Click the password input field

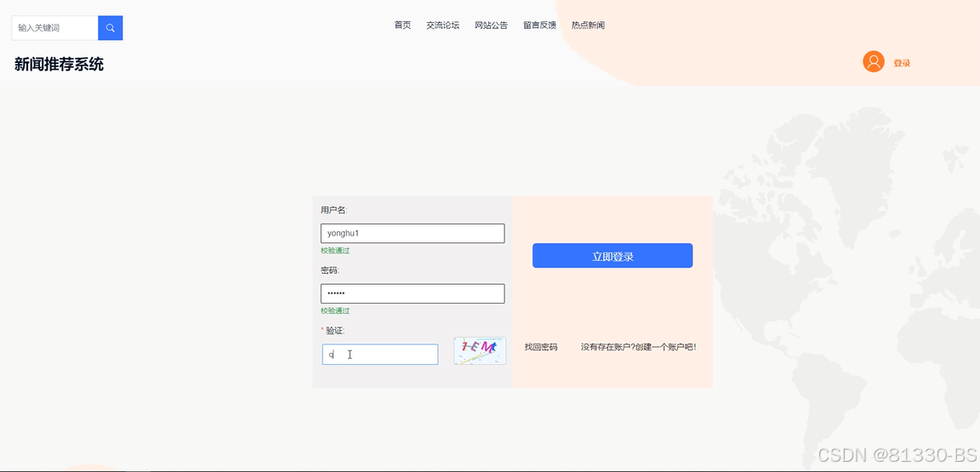(x=413, y=293)
